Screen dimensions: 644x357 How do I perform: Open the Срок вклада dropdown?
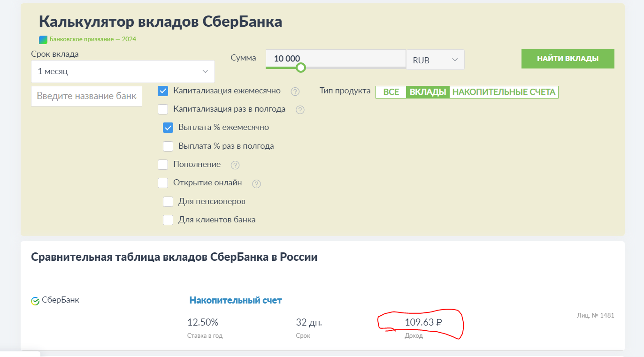tap(123, 71)
